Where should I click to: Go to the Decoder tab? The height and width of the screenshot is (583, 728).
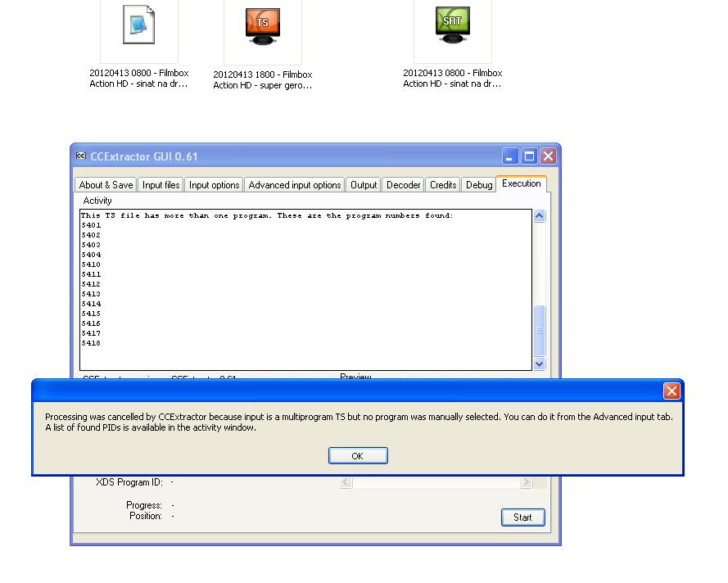pyautogui.click(x=403, y=185)
